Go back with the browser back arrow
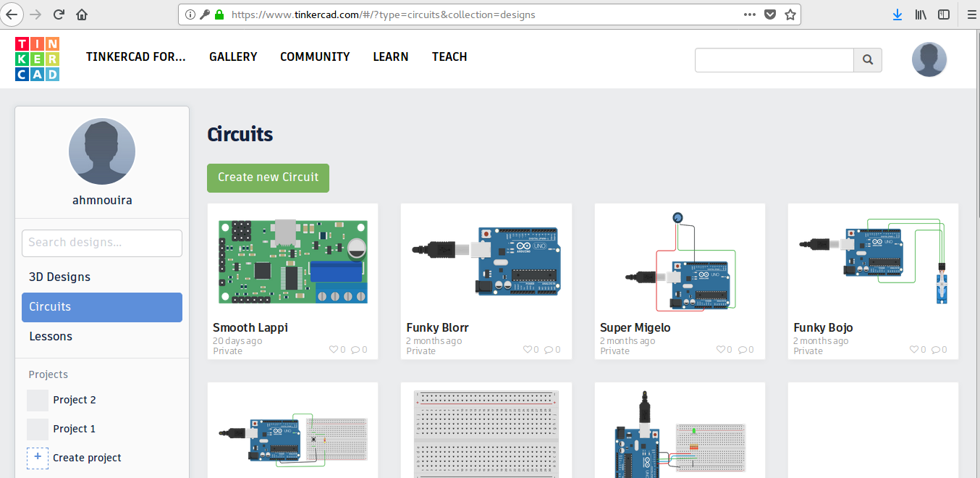The height and width of the screenshot is (478, 980). coord(12,14)
